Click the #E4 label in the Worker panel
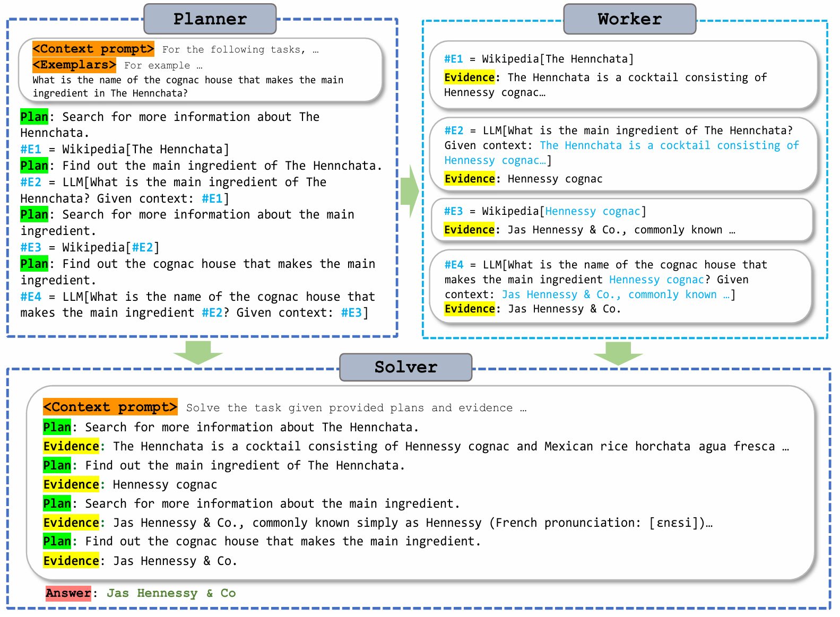 tap(454, 265)
